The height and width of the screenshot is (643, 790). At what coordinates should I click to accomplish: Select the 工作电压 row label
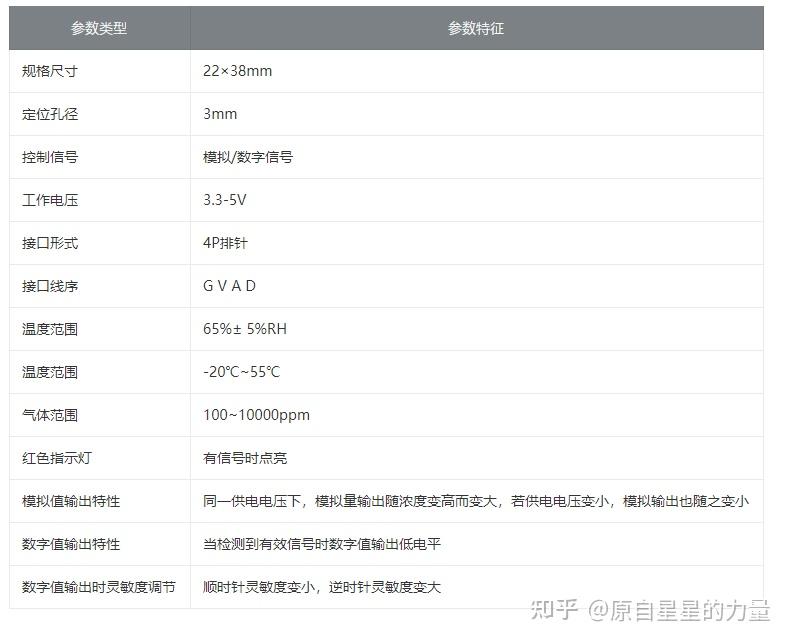coord(50,200)
